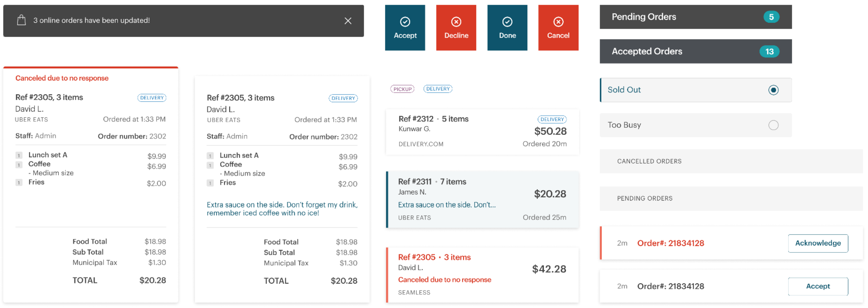Acknowledge order 21834128
Viewport: 868px width, 308px height.
point(818,243)
